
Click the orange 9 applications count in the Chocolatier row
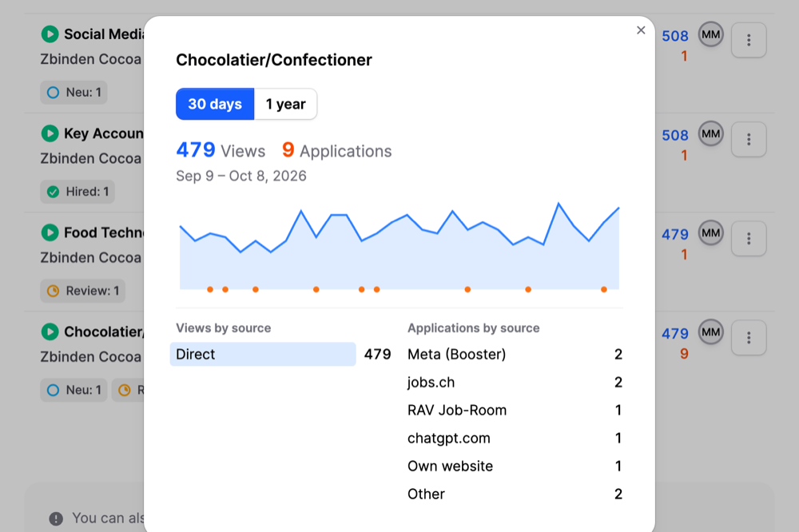[685, 354]
